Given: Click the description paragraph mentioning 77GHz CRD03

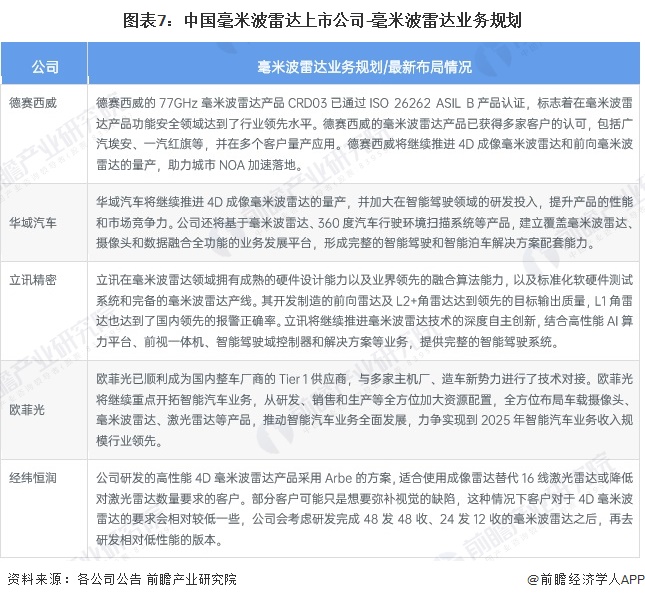Looking at the screenshot, I should point(364,134).
